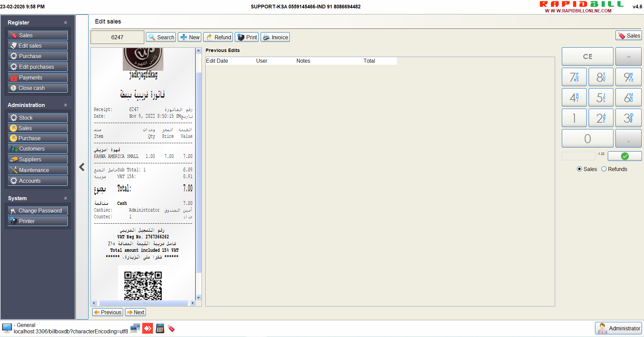Select the Refunds radio button
Screen dimensions: 644x337
[604, 169]
